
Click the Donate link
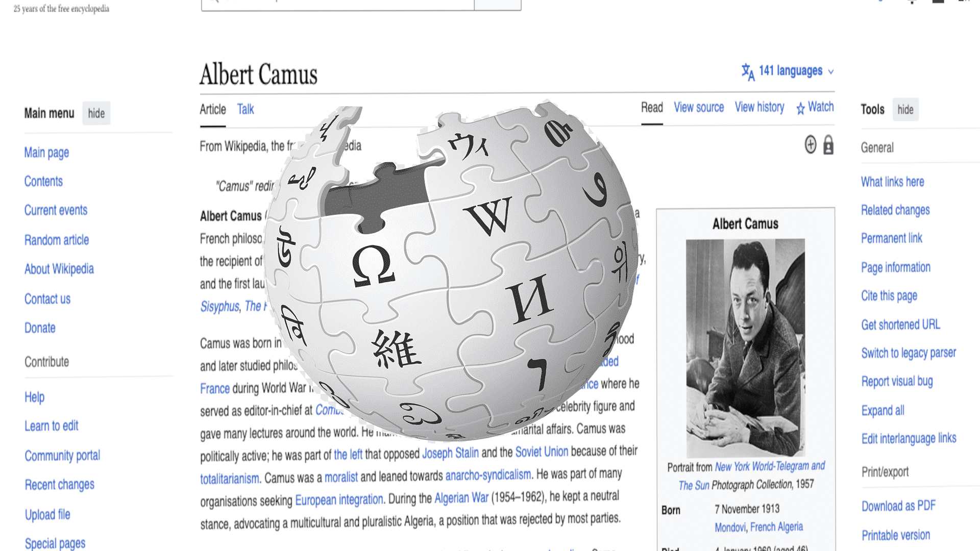click(40, 328)
